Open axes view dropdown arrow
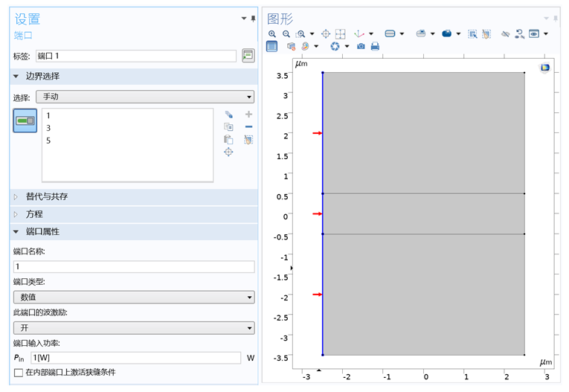 [x=371, y=34]
